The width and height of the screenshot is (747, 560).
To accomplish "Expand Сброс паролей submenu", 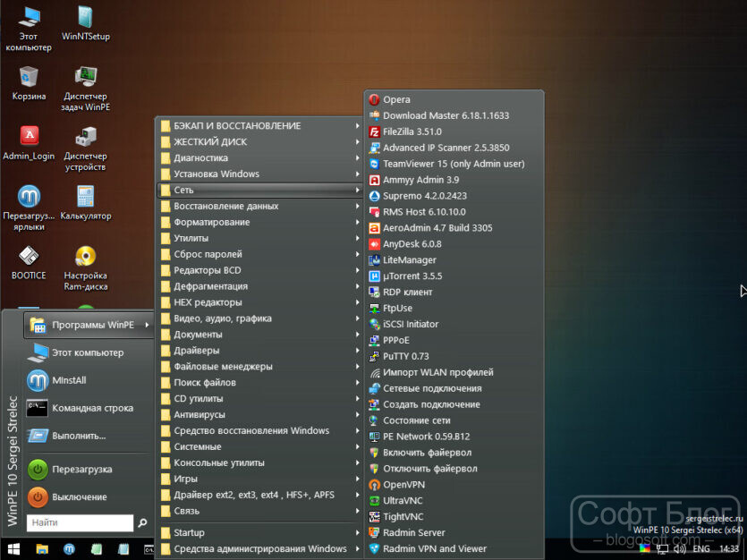I will (259, 254).
